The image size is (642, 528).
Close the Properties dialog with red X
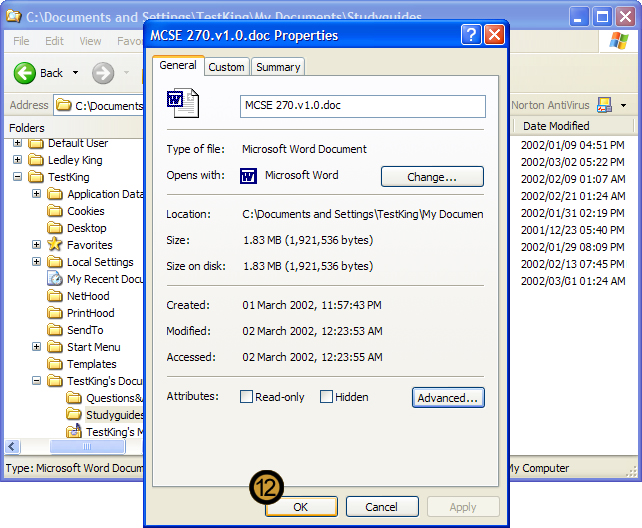click(x=494, y=35)
